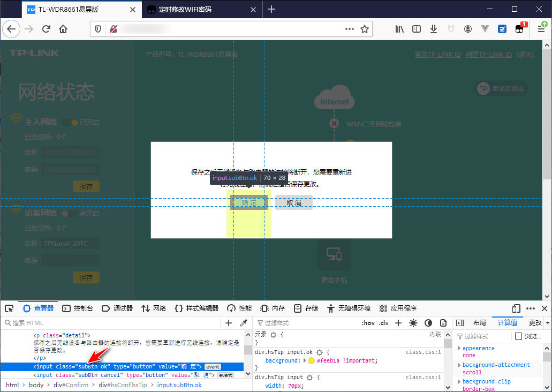Click event badge on subBtn cancel node

pyautogui.click(x=225, y=375)
